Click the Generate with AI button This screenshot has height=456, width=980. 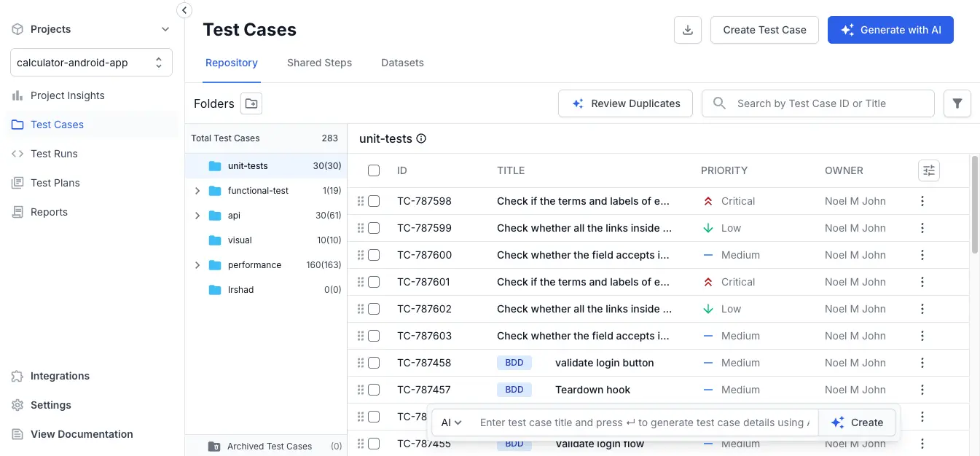[x=890, y=30]
